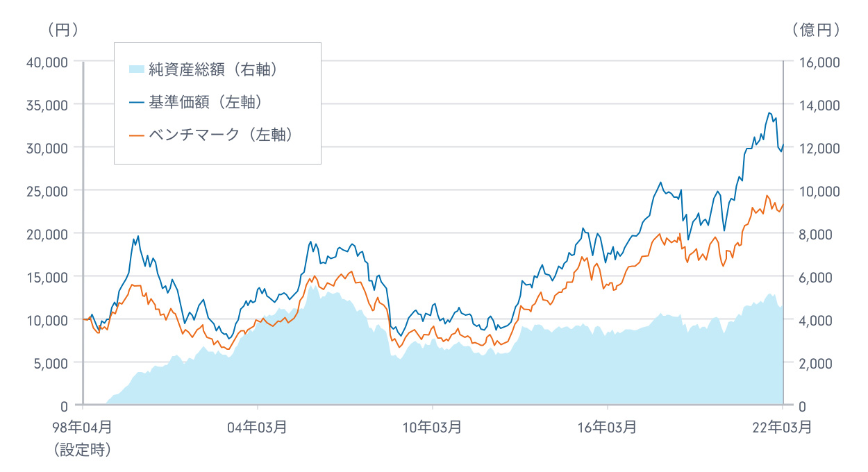Image resolution: width=868 pixels, height=472 pixels.
Task: Click the （設定時） note below the axis
Action: [83, 450]
